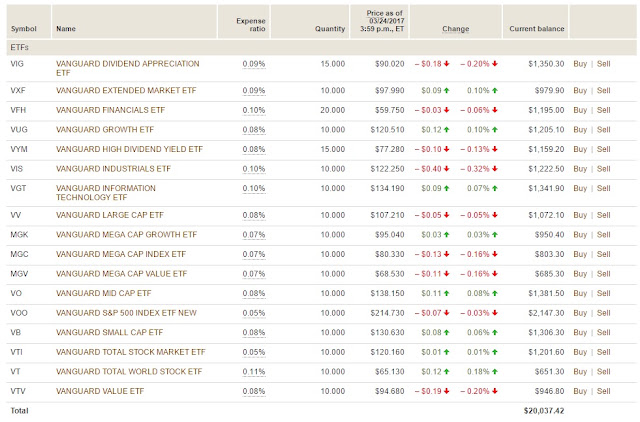Click Sell for VTV row
The height and width of the screenshot is (422, 640).
(x=603, y=391)
